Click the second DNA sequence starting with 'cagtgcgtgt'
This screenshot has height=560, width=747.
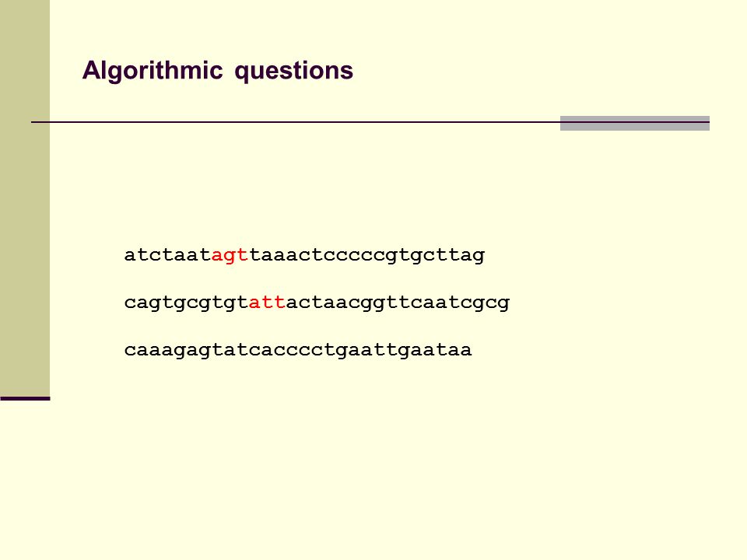pos(317,303)
